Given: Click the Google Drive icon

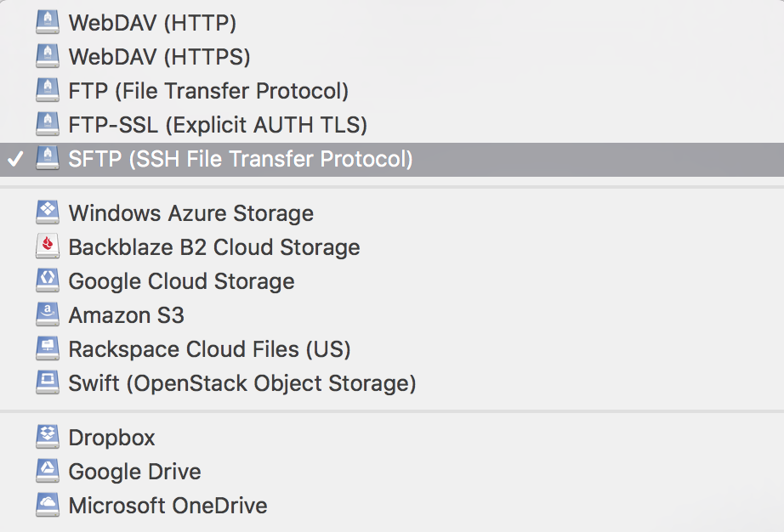Looking at the screenshot, I should point(48,471).
